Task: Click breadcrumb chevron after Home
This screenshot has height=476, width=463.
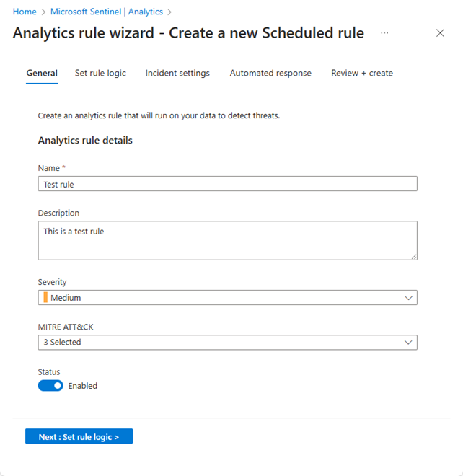Action: pos(43,12)
